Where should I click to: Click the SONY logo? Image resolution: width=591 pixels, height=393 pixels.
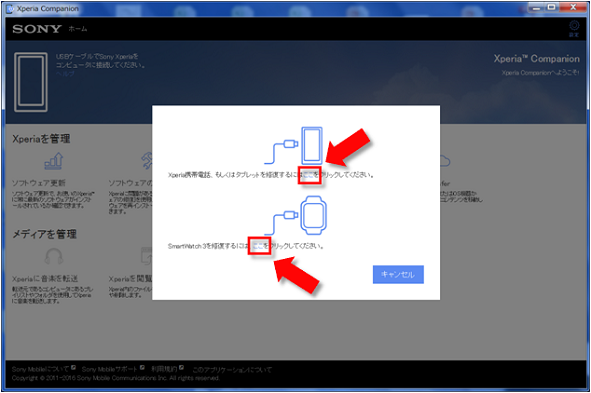(x=37, y=29)
